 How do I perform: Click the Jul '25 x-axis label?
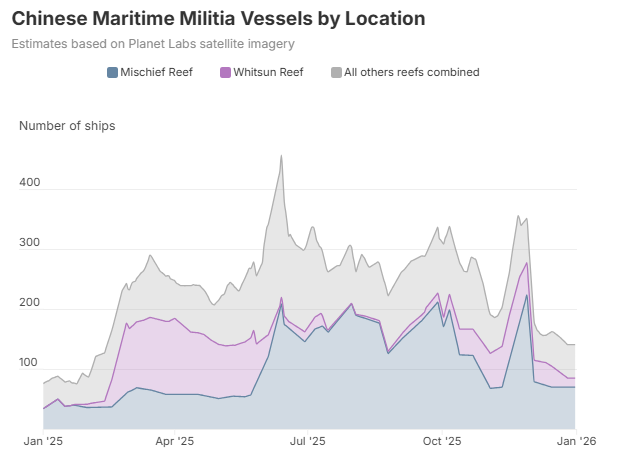point(307,440)
